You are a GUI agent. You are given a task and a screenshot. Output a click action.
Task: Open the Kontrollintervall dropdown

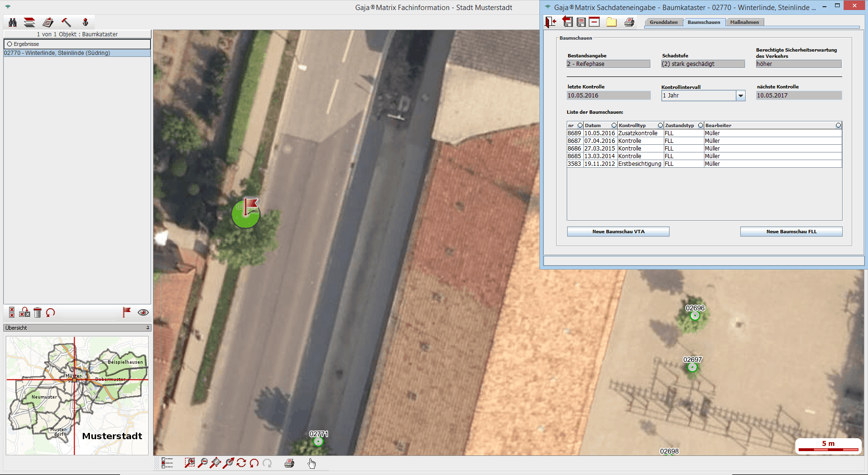point(740,96)
